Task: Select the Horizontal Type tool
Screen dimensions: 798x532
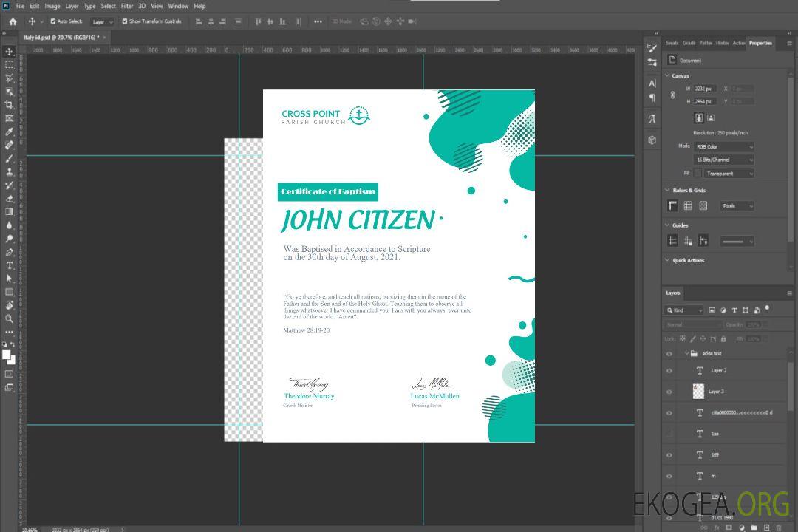Action: coord(10,265)
